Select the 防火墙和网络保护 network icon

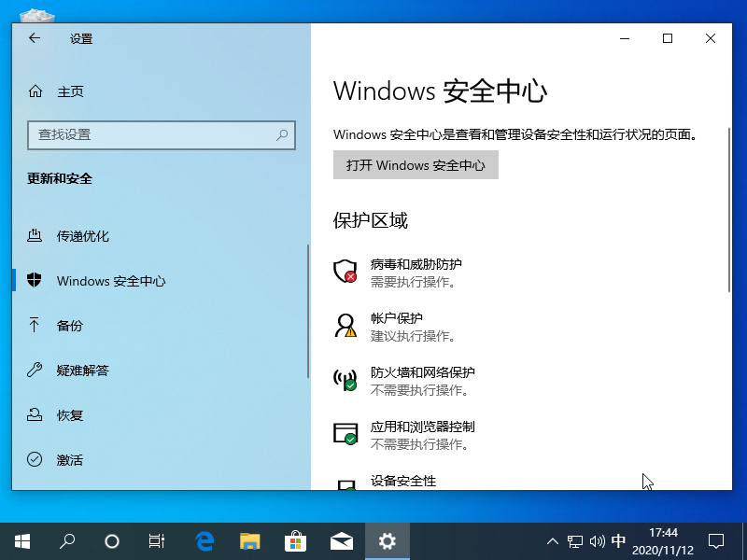346,380
